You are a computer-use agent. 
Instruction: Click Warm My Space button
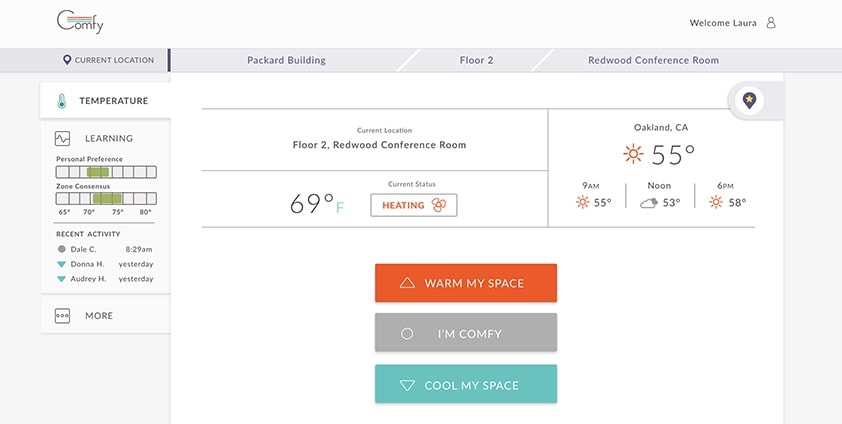(466, 283)
